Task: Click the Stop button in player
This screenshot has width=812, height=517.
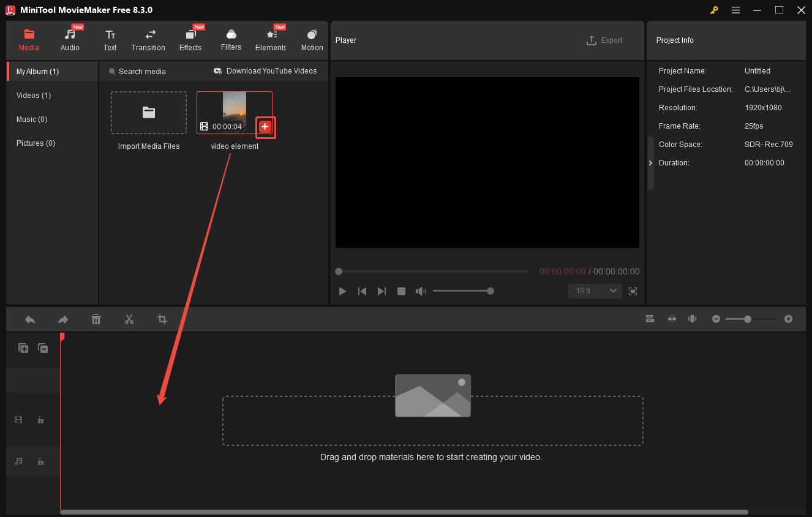Action: pyautogui.click(x=401, y=291)
